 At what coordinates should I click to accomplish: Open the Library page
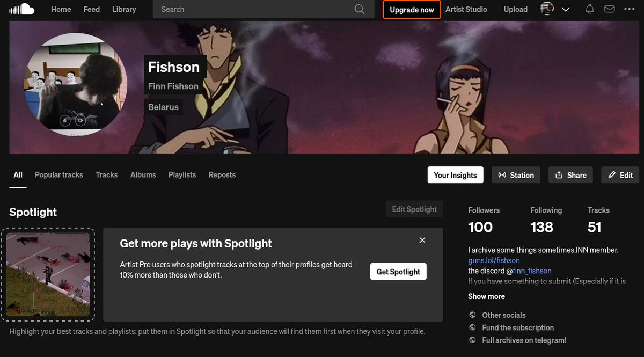(x=124, y=9)
